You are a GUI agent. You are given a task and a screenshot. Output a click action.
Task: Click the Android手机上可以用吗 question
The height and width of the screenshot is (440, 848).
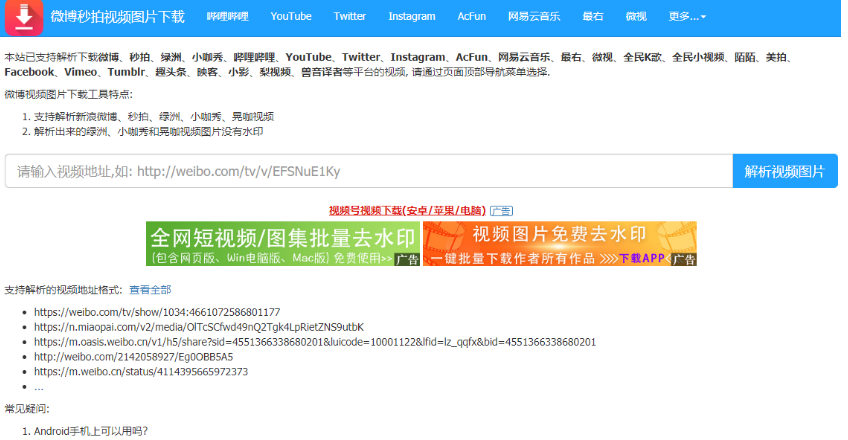click(x=91, y=431)
